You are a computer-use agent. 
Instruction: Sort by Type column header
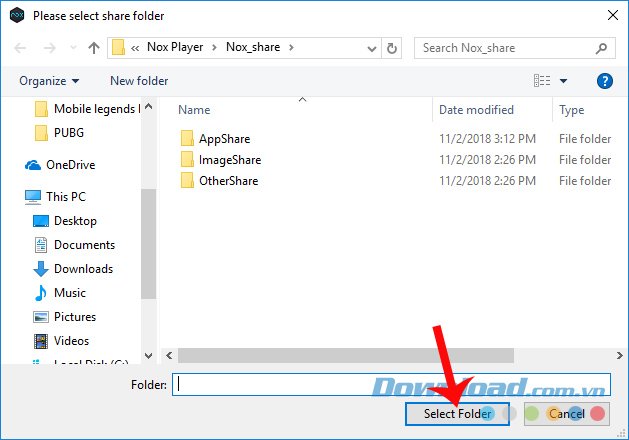(x=572, y=110)
